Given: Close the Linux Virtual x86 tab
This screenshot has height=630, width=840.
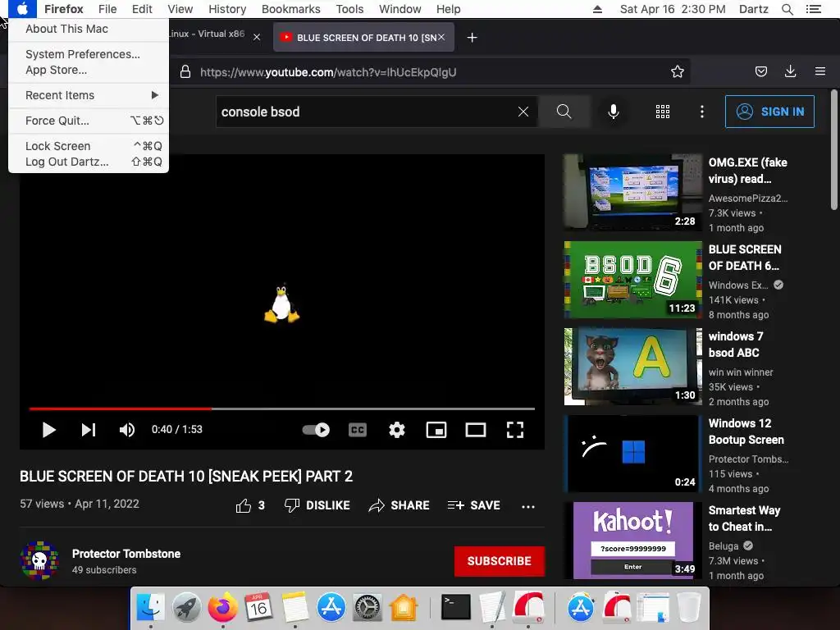Looking at the screenshot, I should (257, 37).
